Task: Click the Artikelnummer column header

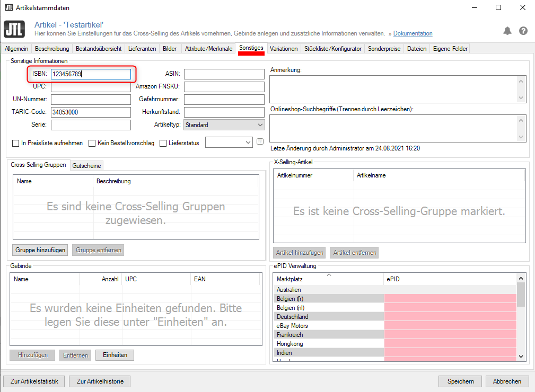Action: [313, 175]
